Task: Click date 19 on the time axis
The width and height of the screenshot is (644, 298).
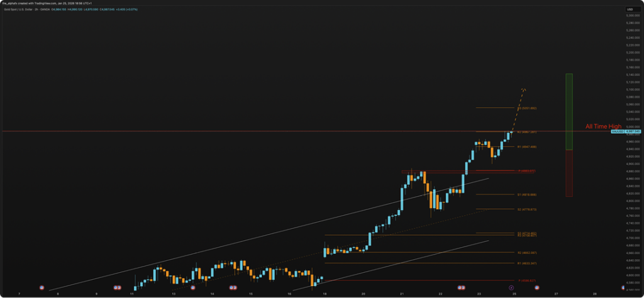Action: click(325, 293)
